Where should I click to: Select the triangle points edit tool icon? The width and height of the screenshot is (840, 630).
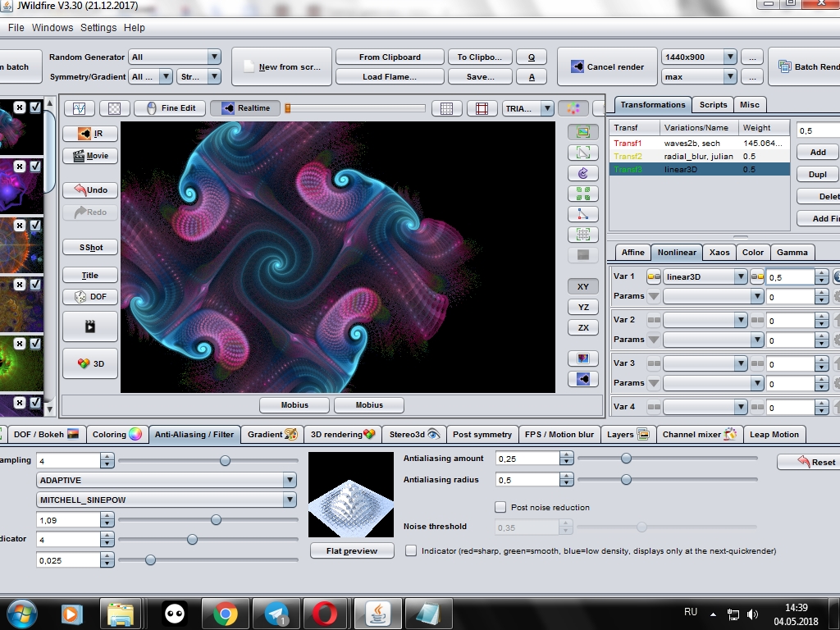[x=583, y=214]
